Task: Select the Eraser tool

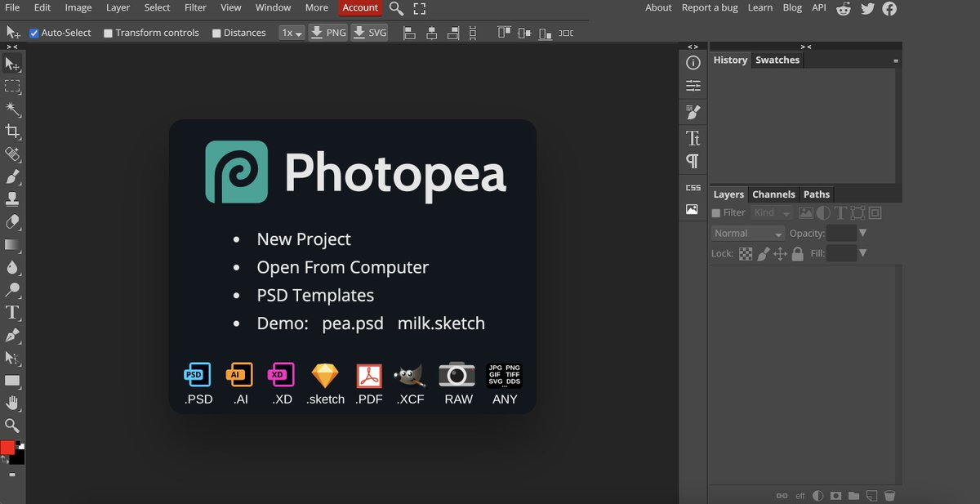Action: [x=12, y=221]
